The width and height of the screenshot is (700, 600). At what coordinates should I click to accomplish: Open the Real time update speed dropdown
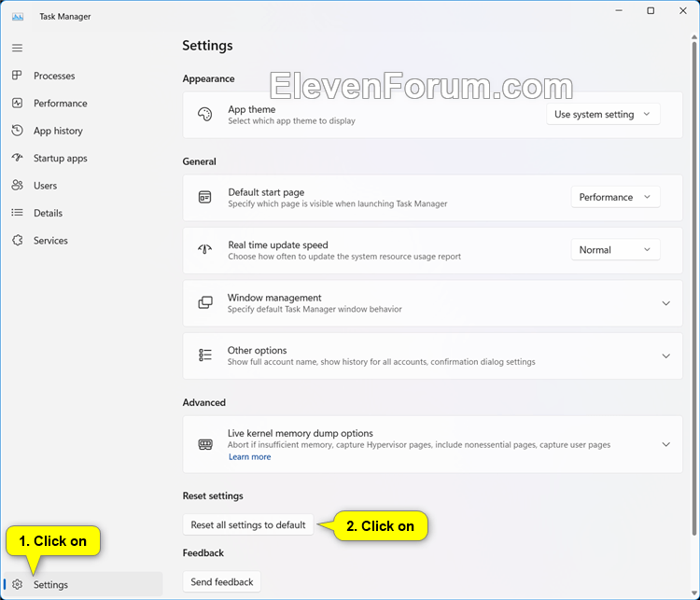[616, 249]
